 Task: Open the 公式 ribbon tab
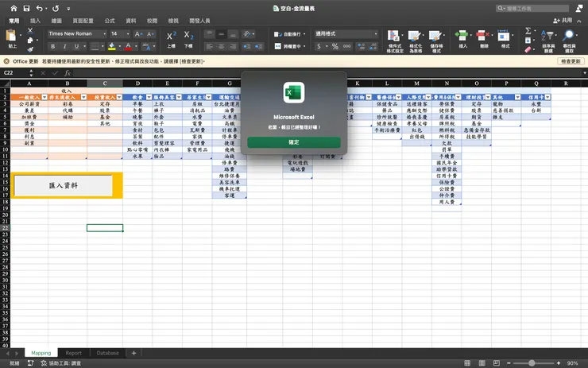click(110, 21)
